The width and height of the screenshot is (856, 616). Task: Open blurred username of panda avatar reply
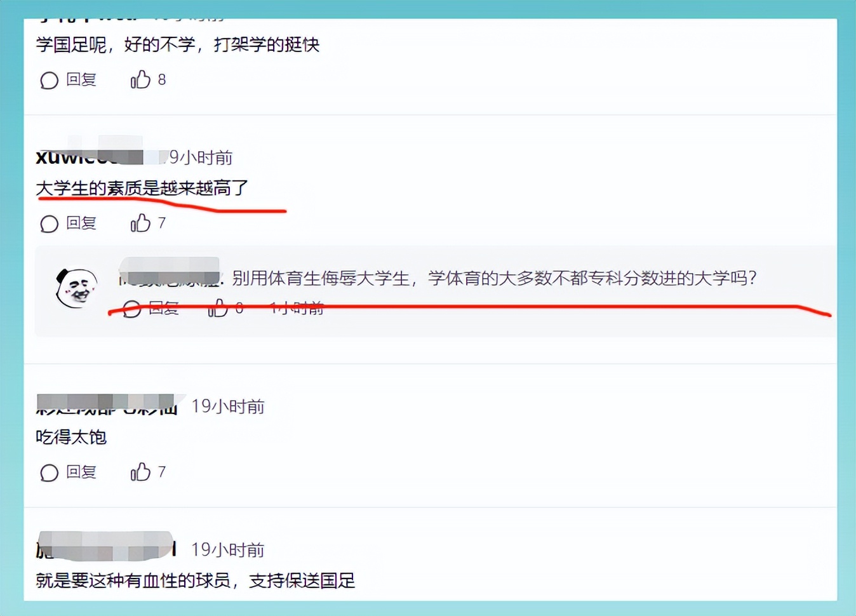click(x=170, y=272)
